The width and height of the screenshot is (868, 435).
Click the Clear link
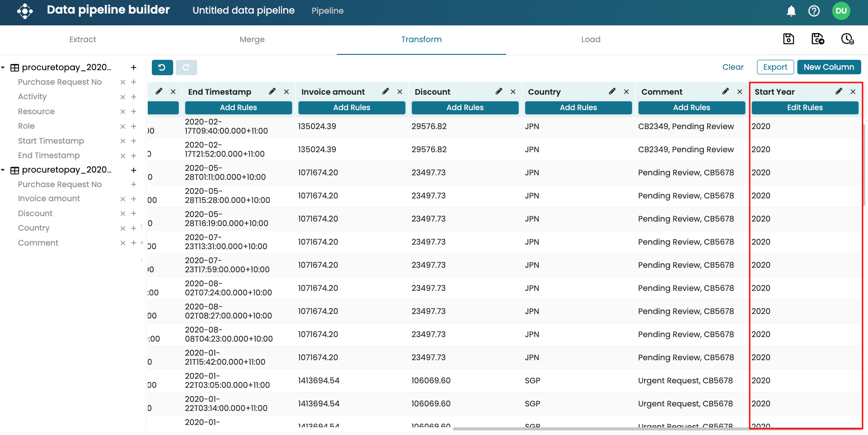[x=732, y=67]
